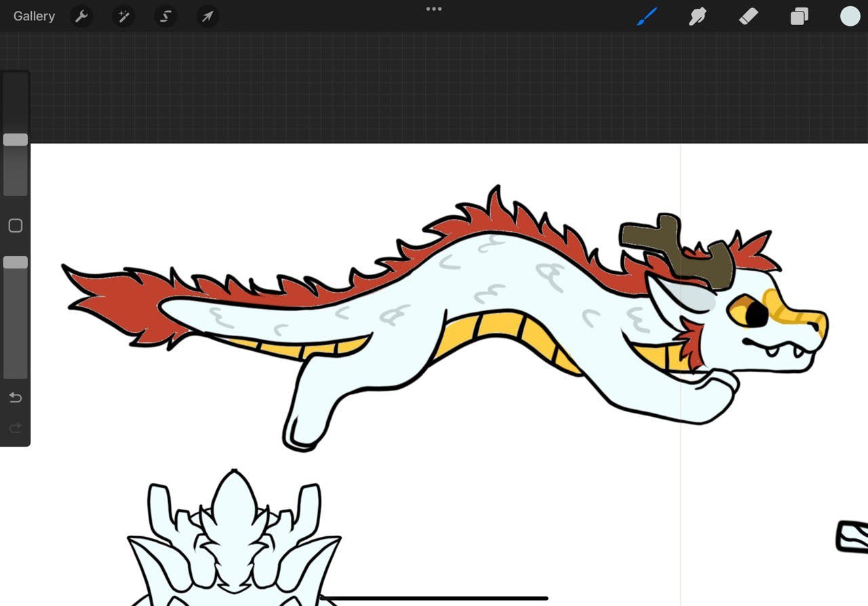Open the Layers panel

click(x=800, y=16)
